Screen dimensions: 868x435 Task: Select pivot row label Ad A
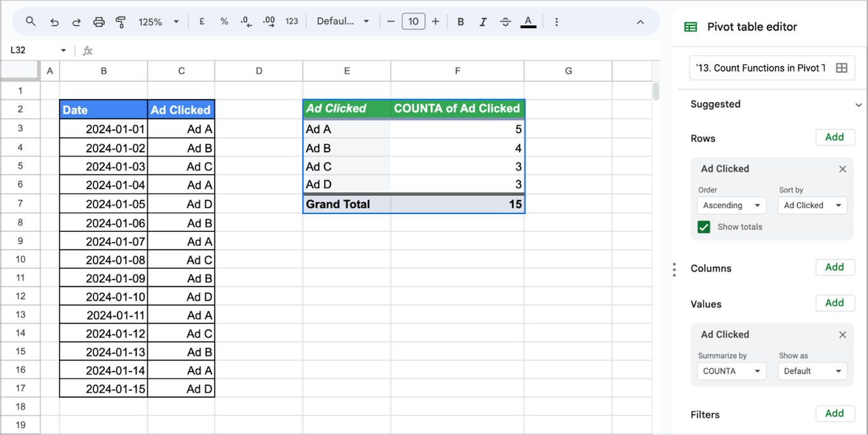pos(347,129)
